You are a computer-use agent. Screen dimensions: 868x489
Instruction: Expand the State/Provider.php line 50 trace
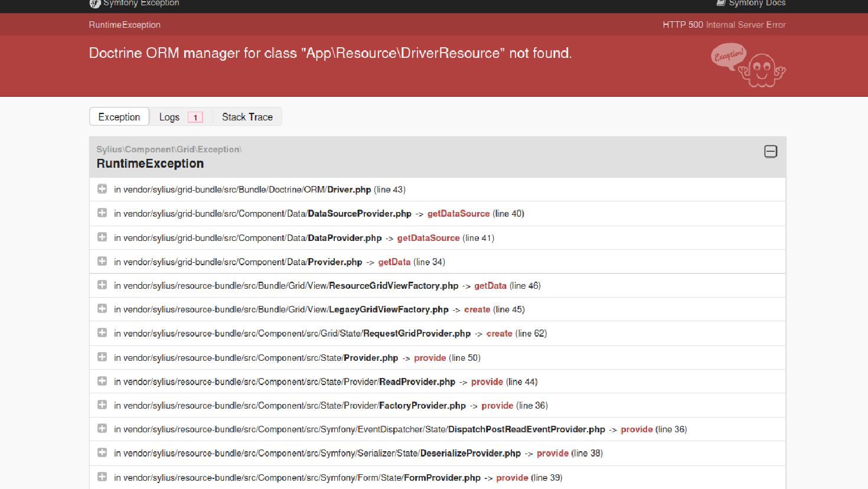point(102,357)
